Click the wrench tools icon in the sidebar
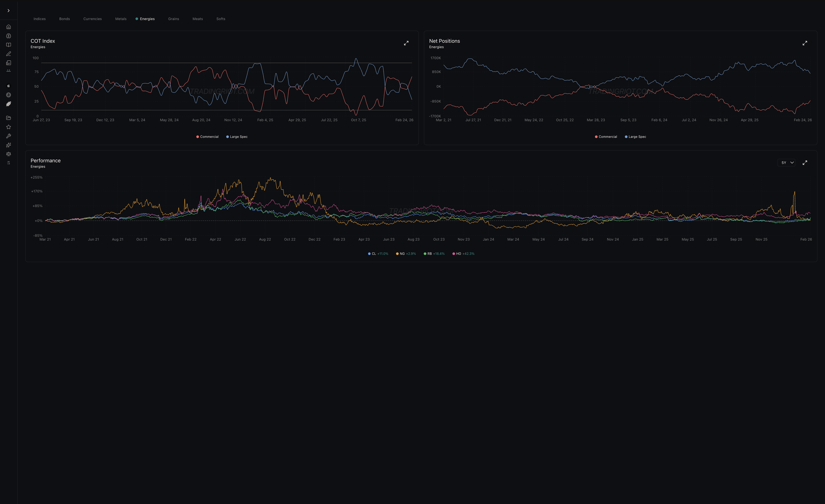Viewport: 825px width, 504px height. pos(8,136)
